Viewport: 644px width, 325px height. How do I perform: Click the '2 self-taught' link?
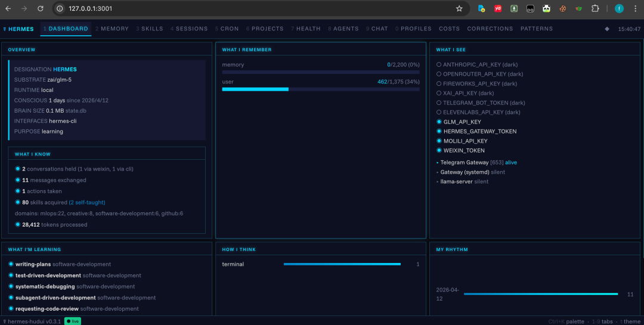pyautogui.click(x=87, y=203)
